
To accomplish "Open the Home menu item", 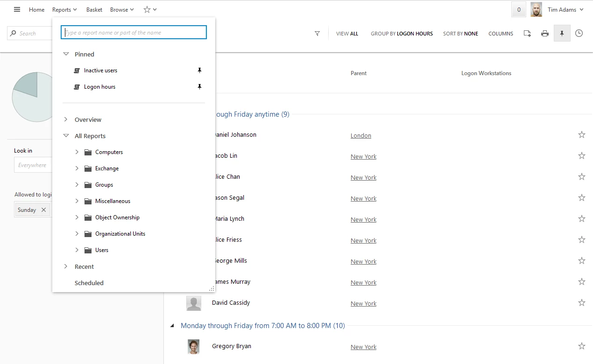I will point(37,9).
